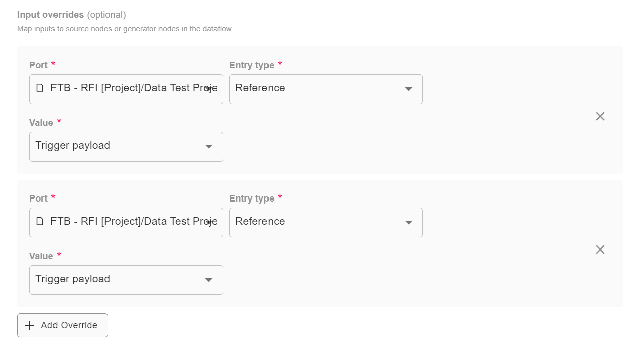Viewport: 644px width, 349px height.
Task: Click the caret icon on first Entry type field
Action: pyautogui.click(x=408, y=89)
